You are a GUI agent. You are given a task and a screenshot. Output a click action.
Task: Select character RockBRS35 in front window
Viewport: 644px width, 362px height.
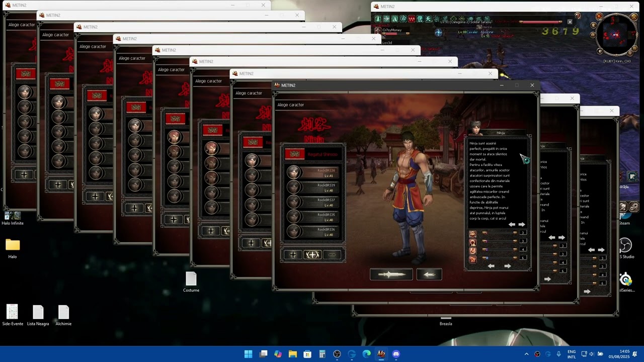pos(313,217)
